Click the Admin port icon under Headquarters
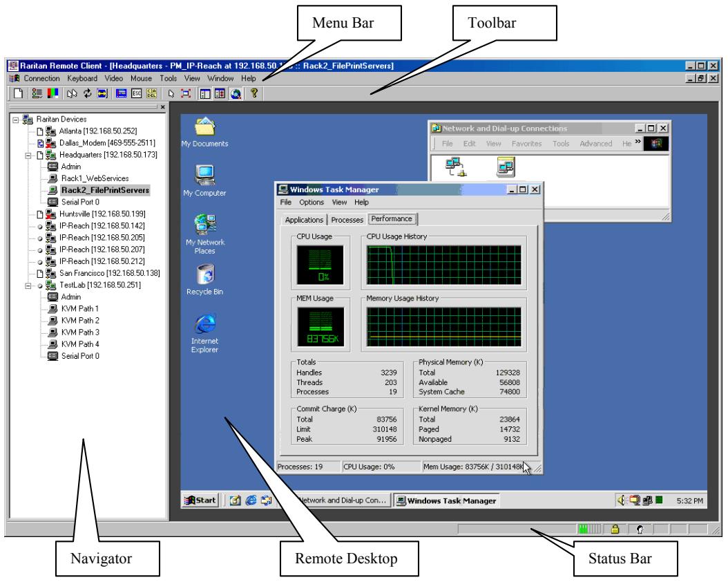The image size is (728, 582). pyautogui.click(x=53, y=167)
